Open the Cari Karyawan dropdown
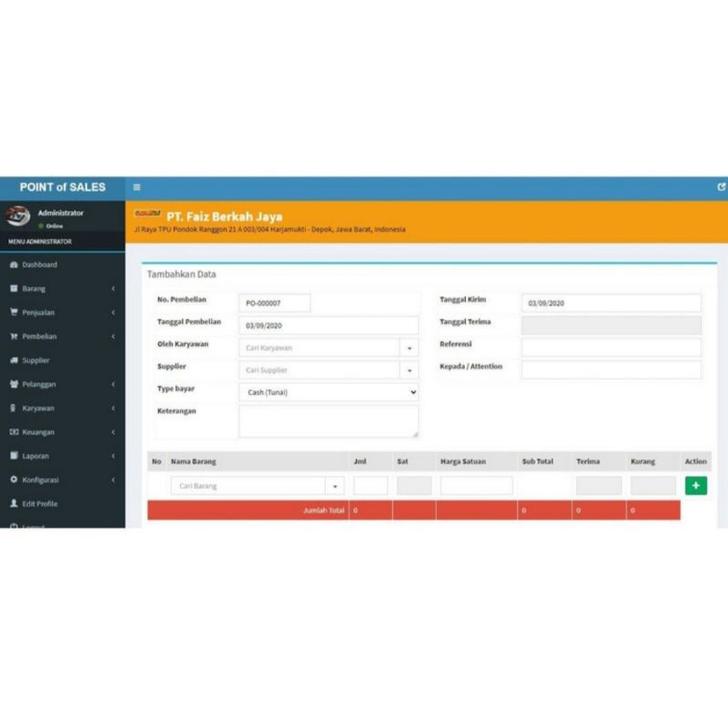 pyautogui.click(x=409, y=347)
